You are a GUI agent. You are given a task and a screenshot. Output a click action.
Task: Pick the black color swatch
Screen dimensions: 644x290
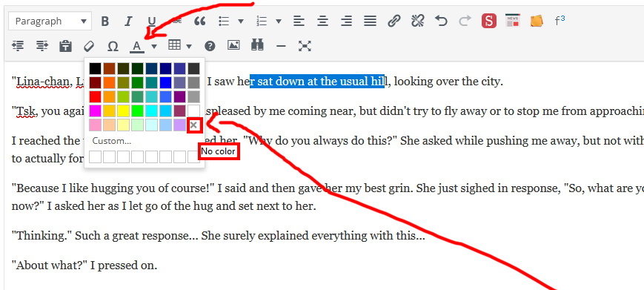click(96, 68)
